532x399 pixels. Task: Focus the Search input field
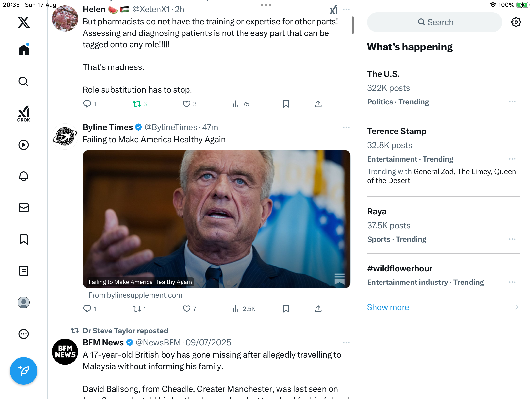tap(435, 22)
